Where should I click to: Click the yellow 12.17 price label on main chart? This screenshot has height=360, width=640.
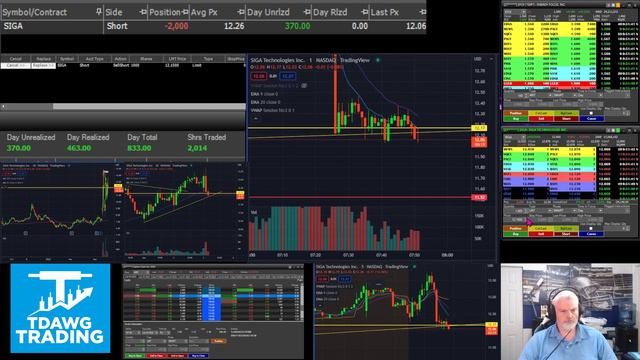tap(479, 128)
